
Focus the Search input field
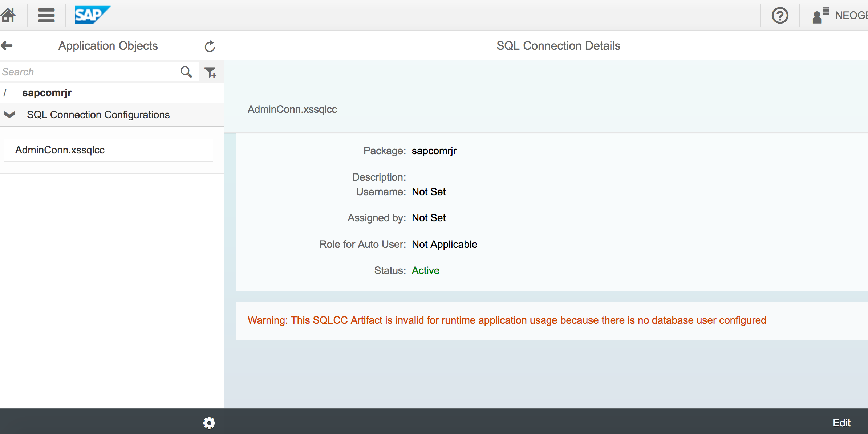pos(87,72)
